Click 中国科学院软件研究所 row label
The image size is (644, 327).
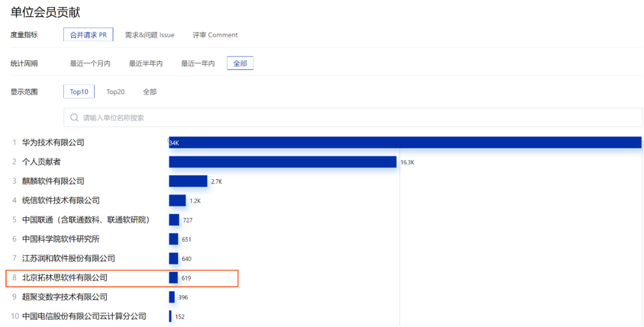point(61,239)
